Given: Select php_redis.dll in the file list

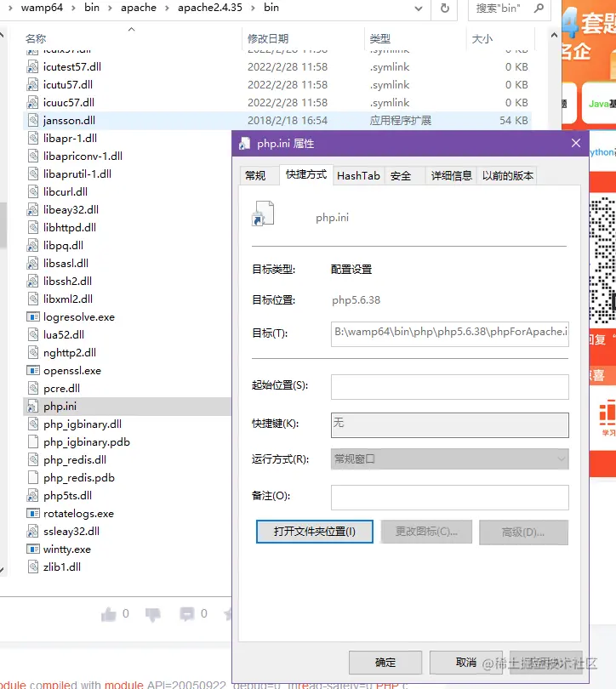Looking at the screenshot, I should (x=75, y=460).
